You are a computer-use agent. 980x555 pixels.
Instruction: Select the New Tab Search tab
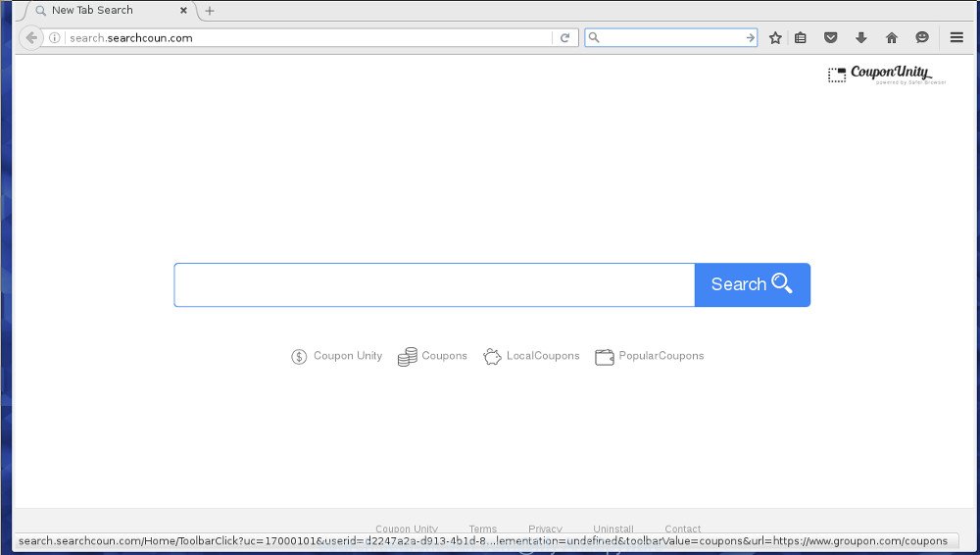click(x=110, y=11)
